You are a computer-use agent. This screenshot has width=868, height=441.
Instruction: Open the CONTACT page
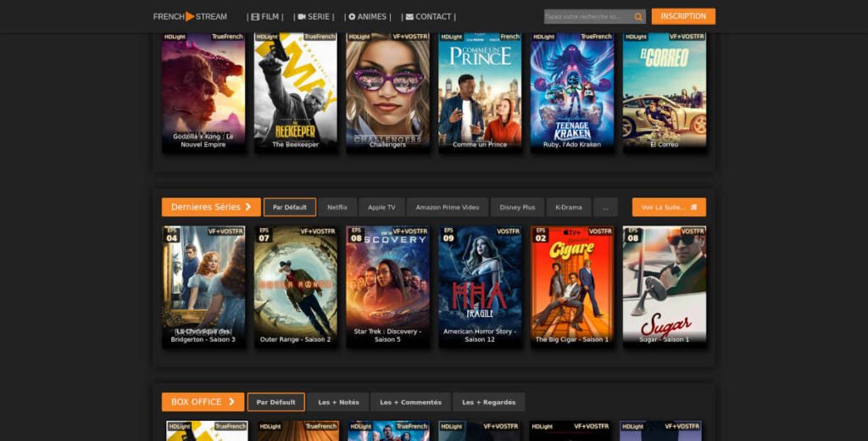pos(428,17)
